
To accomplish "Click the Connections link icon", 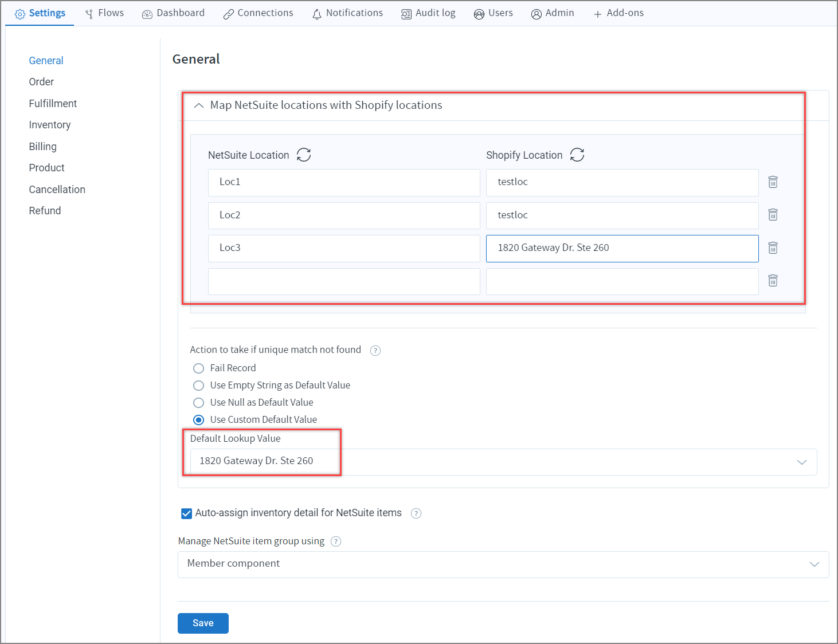I will pos(229,14).
